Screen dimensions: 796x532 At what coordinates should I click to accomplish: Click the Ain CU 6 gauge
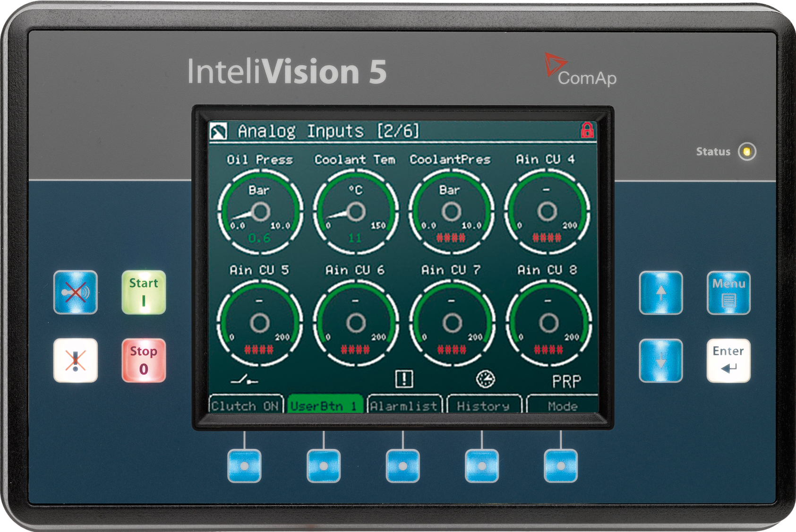356,323
